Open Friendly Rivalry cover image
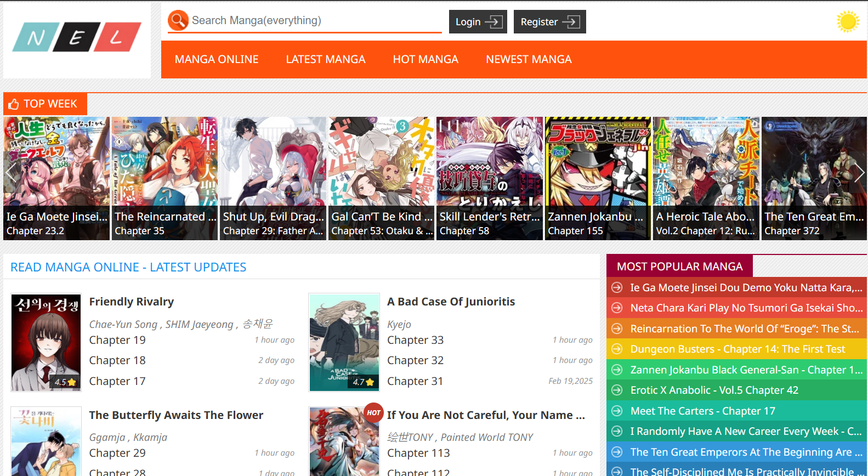The image size is (868, 476). (x=46, y=343)
